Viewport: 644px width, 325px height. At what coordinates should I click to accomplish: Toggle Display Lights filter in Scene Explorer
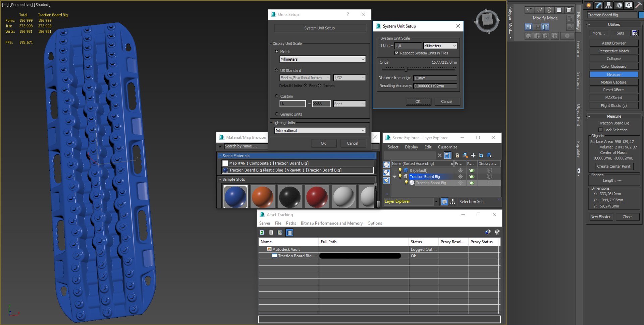[x=386, y=181]
